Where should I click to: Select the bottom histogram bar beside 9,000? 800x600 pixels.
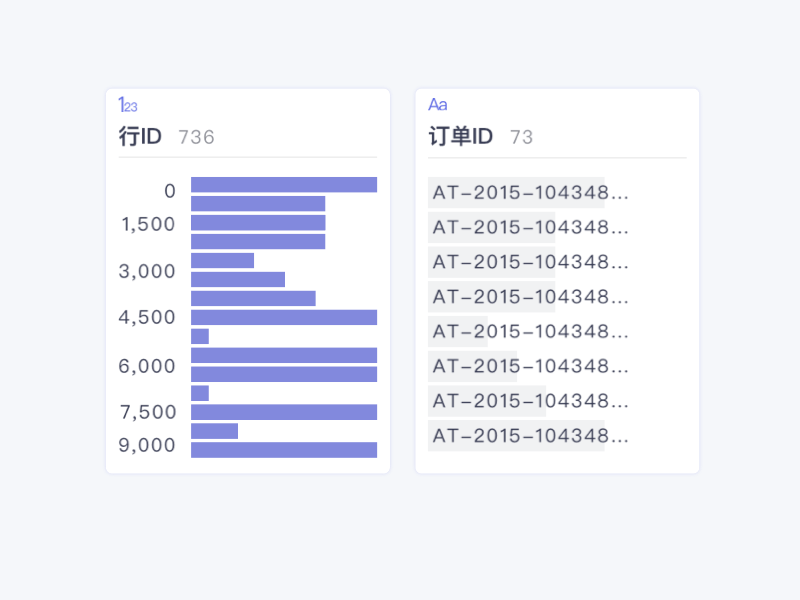[x=284, y=450]
